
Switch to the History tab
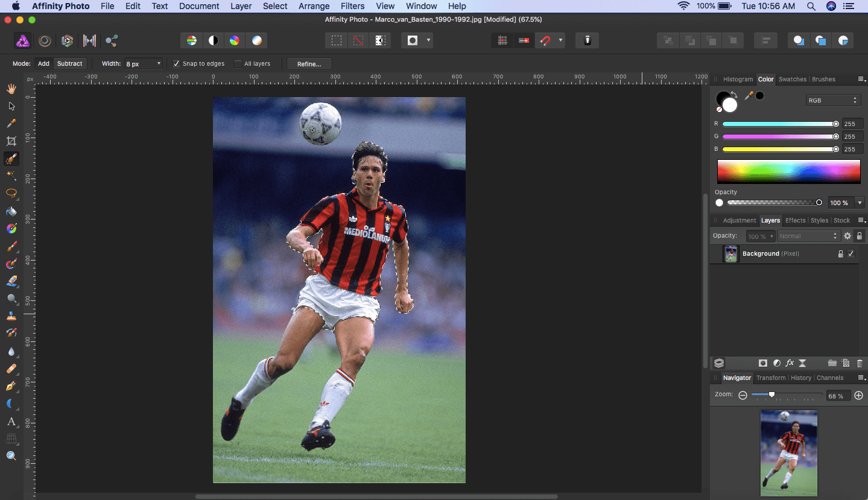point(800,378)
